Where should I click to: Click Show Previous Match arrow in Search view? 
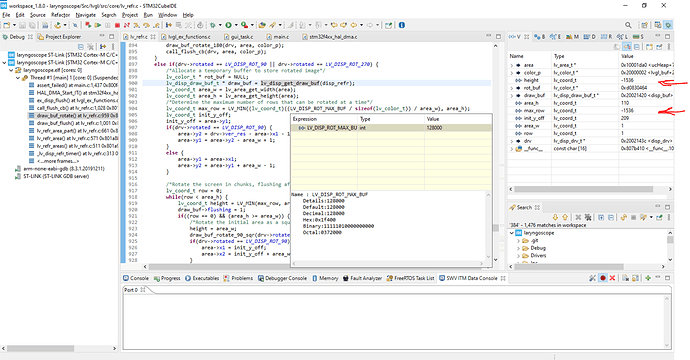565,217
